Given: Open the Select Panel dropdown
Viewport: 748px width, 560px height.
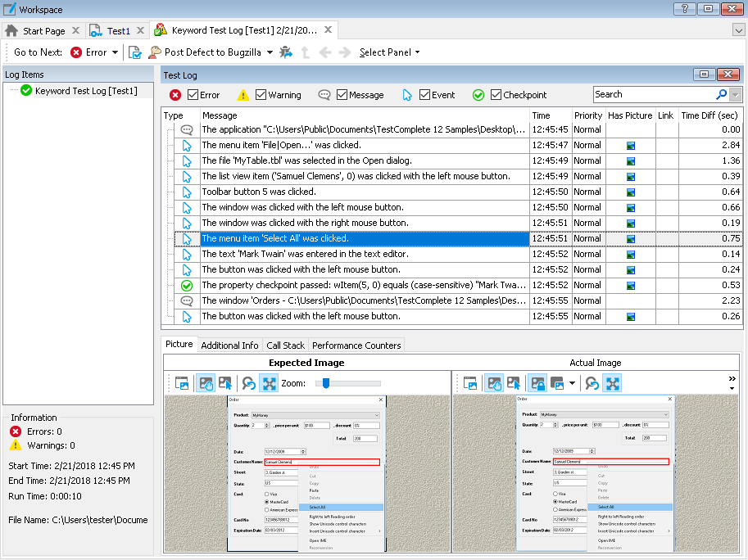Looking at the screenshot, I should coord(389,52).
